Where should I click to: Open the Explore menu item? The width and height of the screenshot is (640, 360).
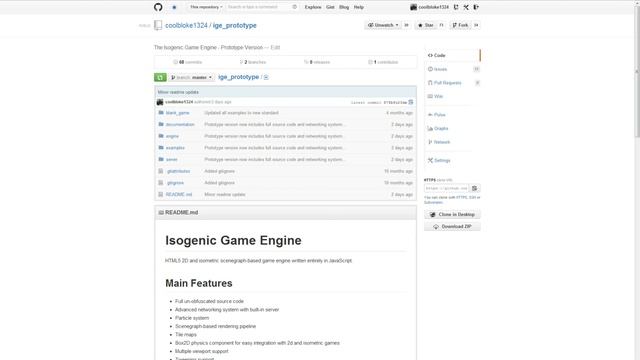[313, 7]
